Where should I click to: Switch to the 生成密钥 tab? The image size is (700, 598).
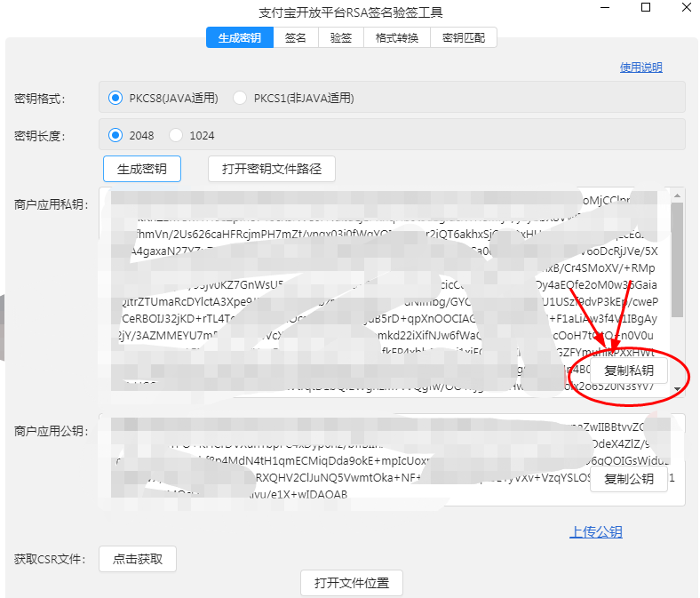pyautogui.click(x=240, y=37)
